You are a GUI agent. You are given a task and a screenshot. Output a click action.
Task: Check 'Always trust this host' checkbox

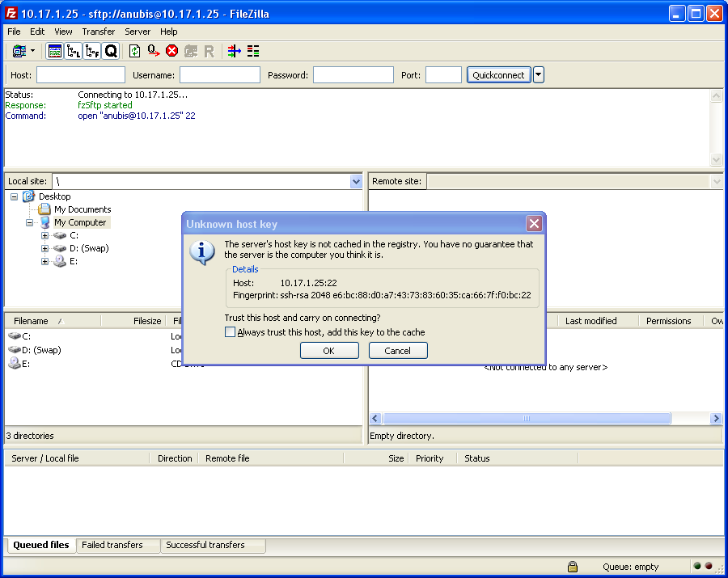tap(230, 331)
